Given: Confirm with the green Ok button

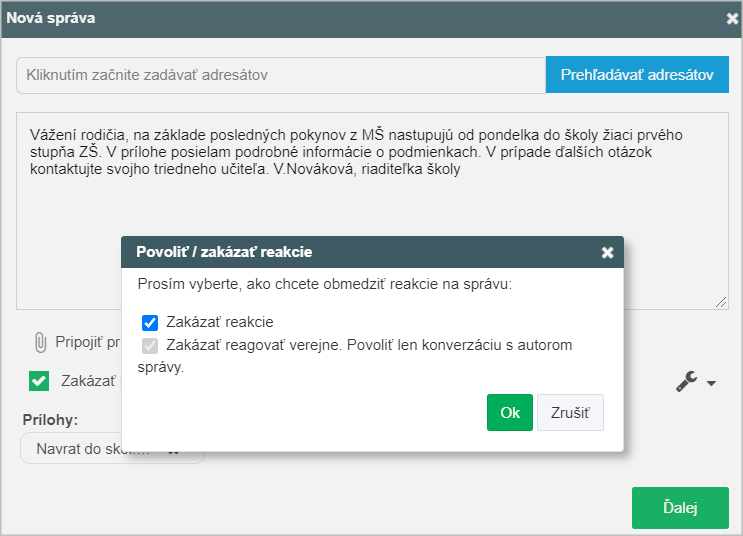Looking at the screenshot, I should click(510, 412).
